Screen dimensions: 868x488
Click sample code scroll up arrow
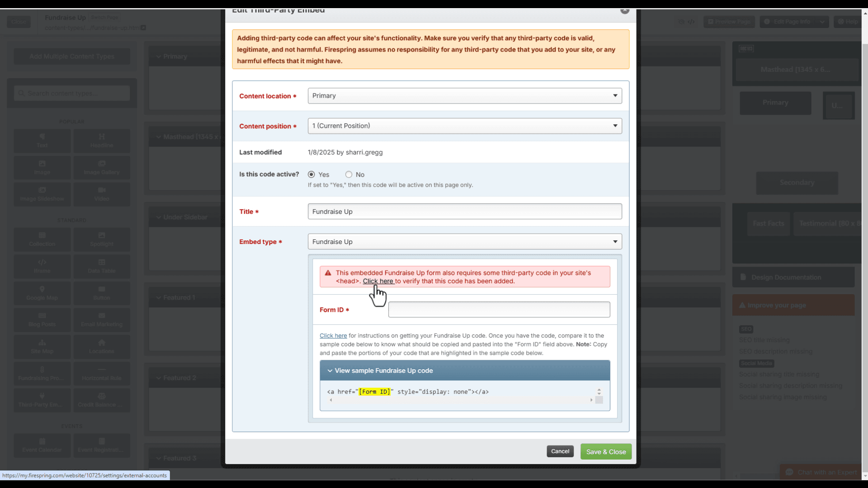click(x=599, y=390)
